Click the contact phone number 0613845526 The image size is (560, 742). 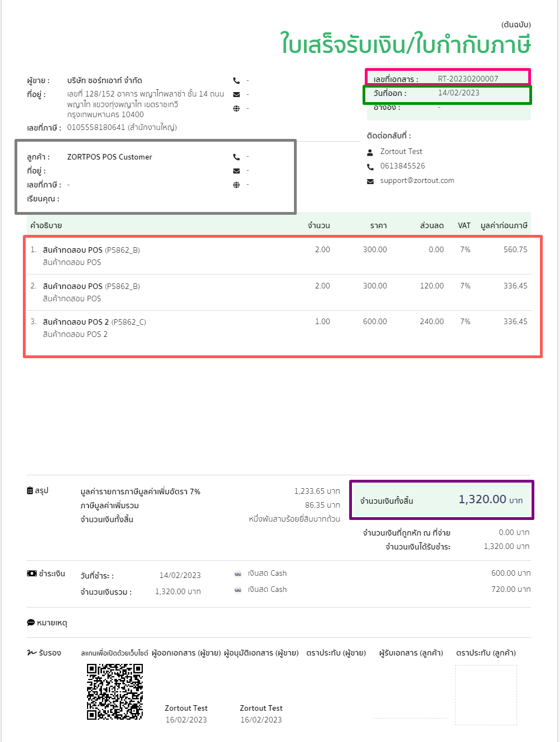(x=403, y=166)
